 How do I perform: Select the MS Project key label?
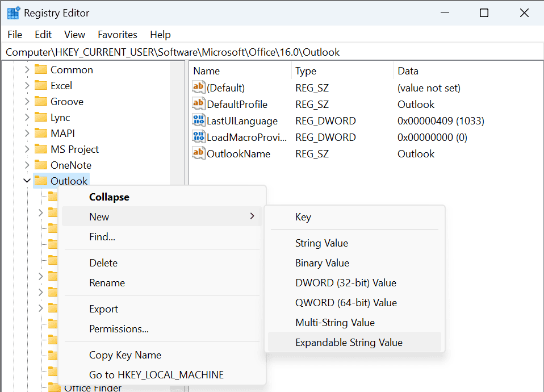point(74,149)
